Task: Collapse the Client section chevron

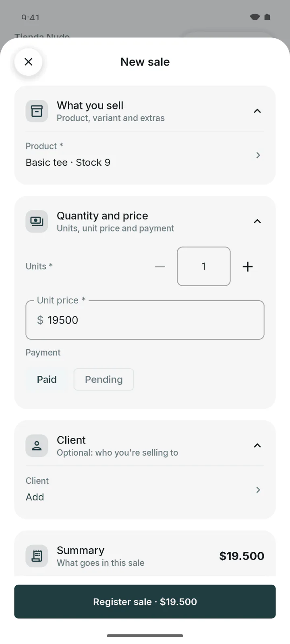Action: coord(257,446)
